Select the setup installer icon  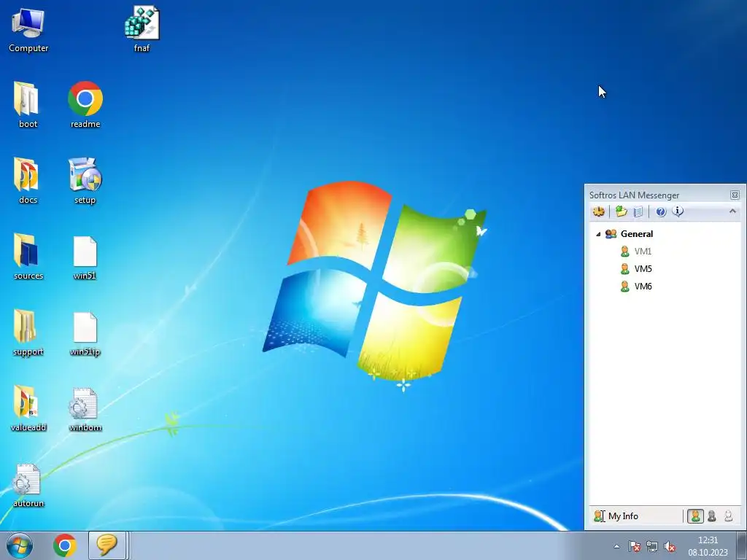click(85, 181)
